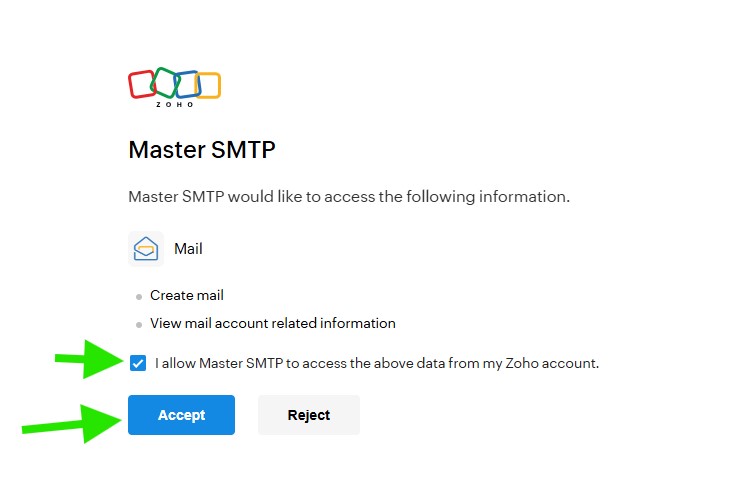Click the green arrow pointing at the checkbox
Viewport: 730px width, 483px height.
coord(88,358)
